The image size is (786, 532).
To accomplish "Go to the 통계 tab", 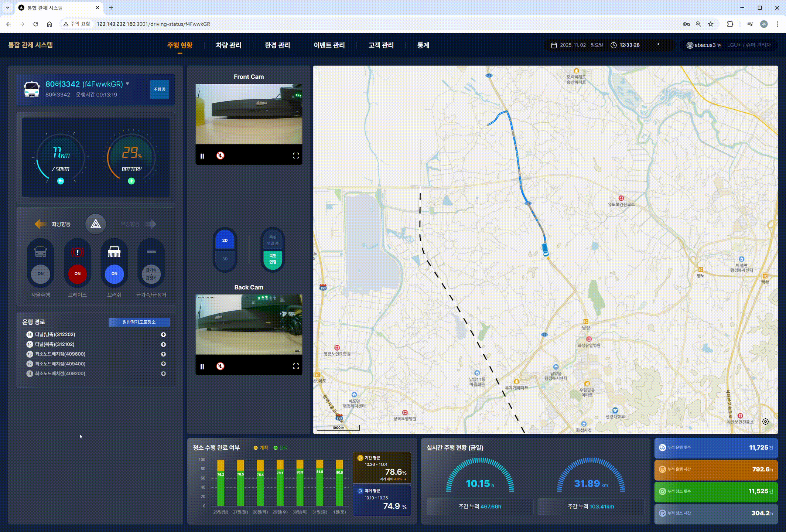I will coord(423,45).
